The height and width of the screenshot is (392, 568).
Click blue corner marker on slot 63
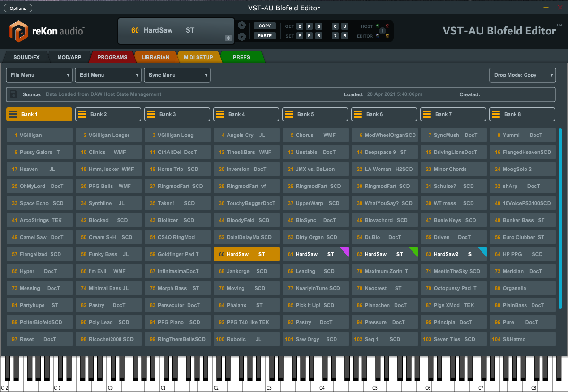[483, 250]
